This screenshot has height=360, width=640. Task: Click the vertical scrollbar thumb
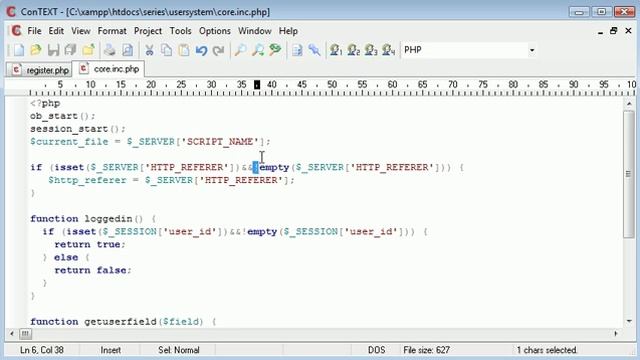629,174
